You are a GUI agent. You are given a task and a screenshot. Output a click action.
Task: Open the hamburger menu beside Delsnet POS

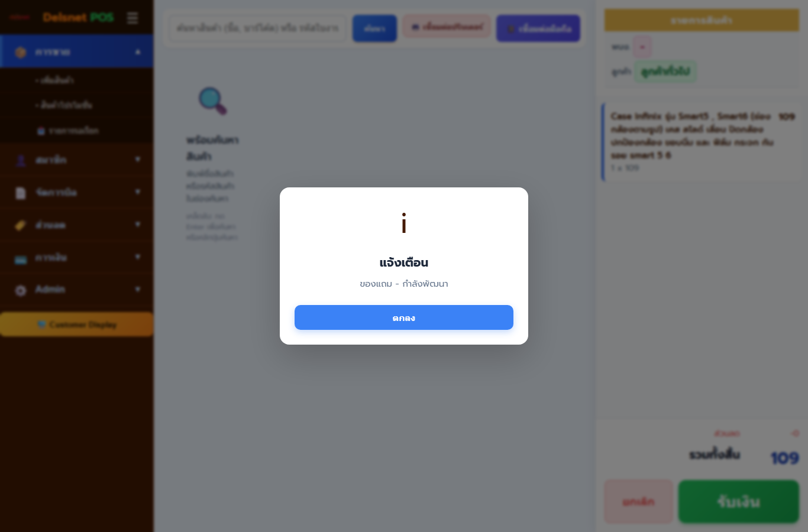132,18
